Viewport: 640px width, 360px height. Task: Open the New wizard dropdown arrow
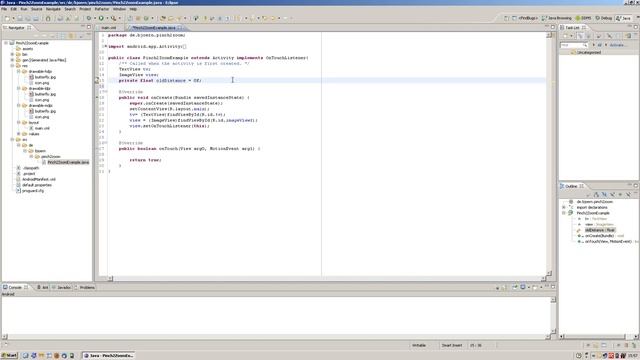point(13,18)
